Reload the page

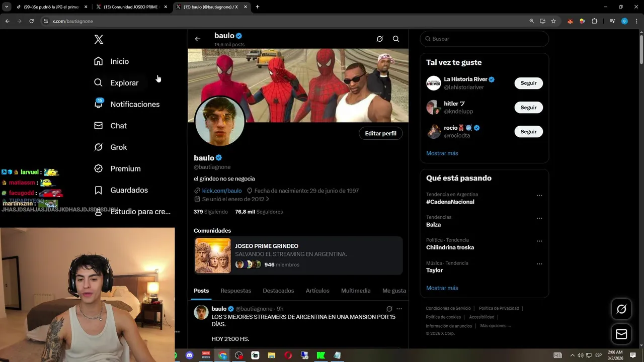point(31,21)
